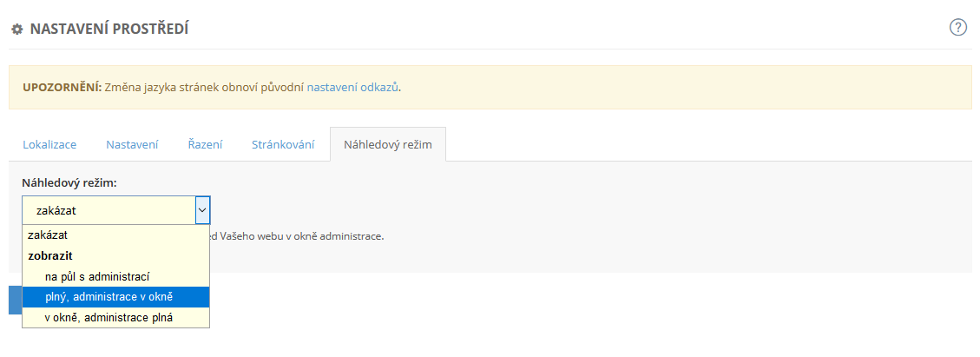Click the description text about "okně administrace"
The image size is (980, 357).
295,235
